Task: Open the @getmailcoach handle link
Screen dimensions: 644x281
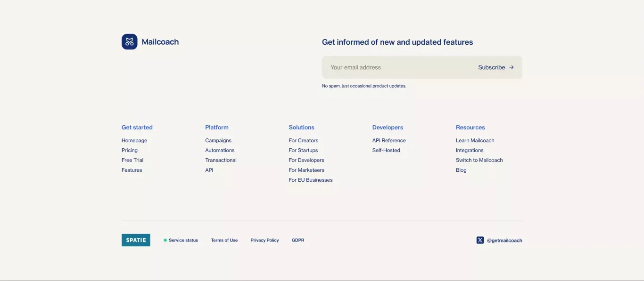Action: 504,240
